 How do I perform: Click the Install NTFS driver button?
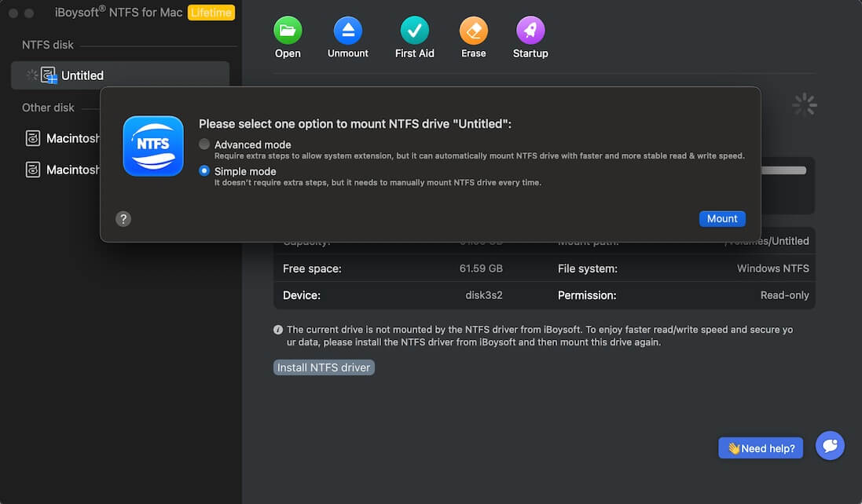coord(324,367)
